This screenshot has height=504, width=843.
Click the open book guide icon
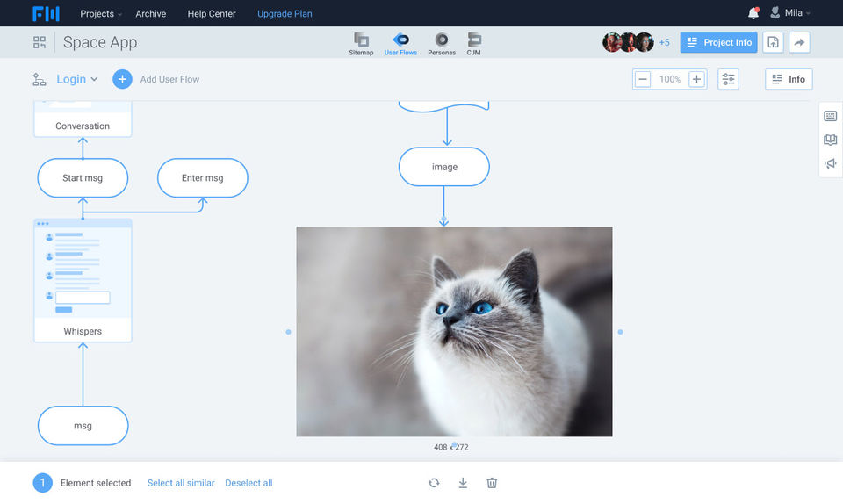click(830, 140)
